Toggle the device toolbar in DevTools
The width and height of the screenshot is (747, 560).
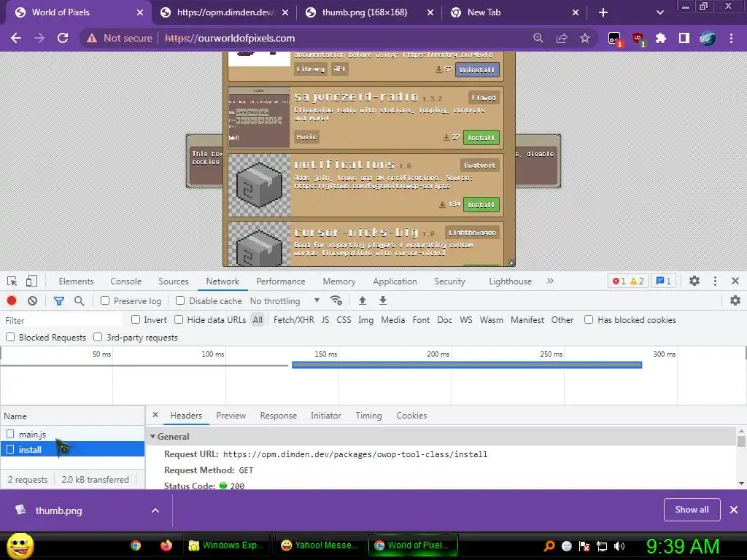(31, 281)
